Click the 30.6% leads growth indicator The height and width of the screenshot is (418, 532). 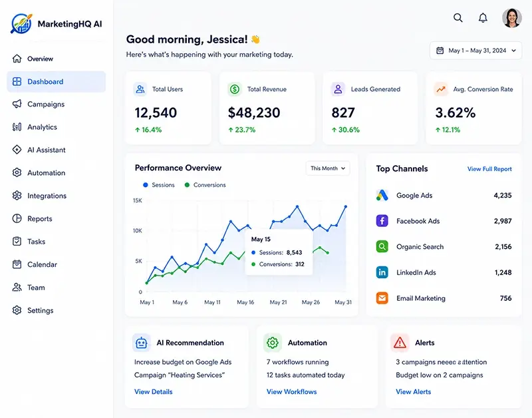tap(345, 130)
